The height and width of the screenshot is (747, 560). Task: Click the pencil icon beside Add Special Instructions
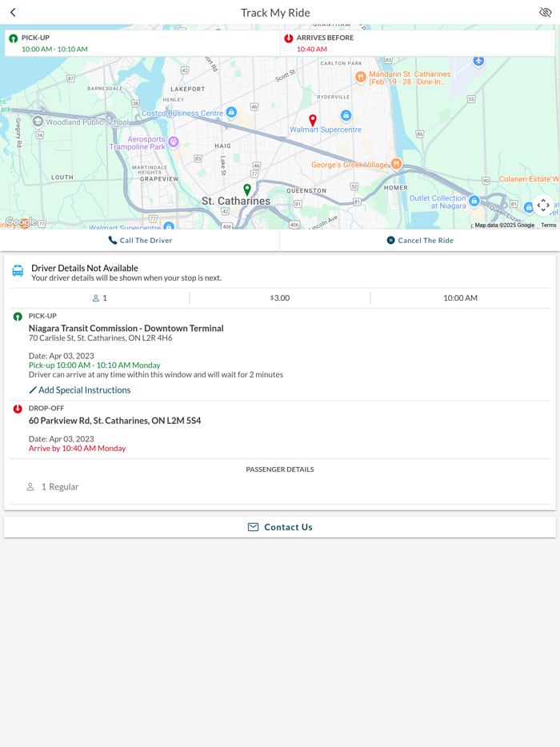[33, 390]
